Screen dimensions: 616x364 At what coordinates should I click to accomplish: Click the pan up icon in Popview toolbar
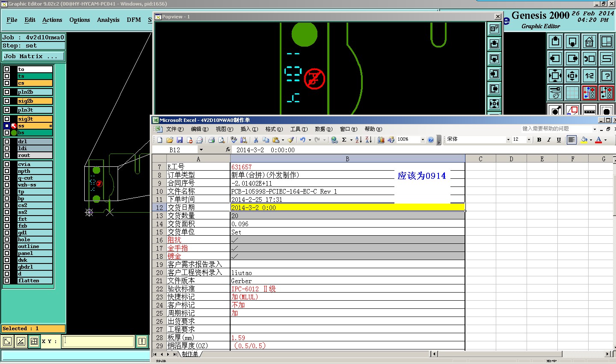click(494, 44)
